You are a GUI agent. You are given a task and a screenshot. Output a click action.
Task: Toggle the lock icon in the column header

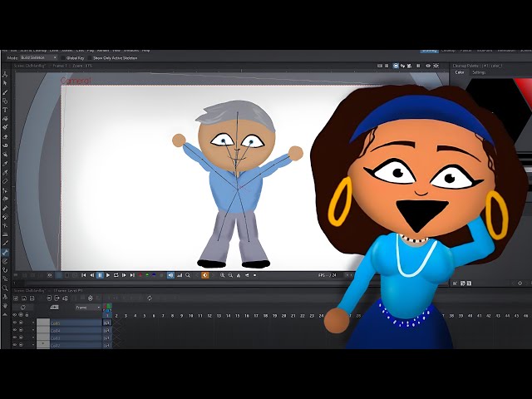(x=27, y=315)
